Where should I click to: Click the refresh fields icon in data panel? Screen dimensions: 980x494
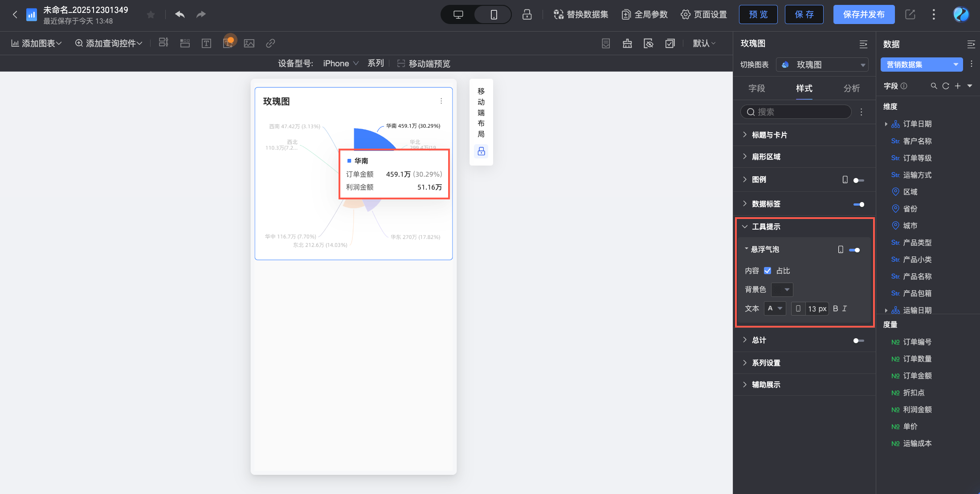(x=946, y=86)
